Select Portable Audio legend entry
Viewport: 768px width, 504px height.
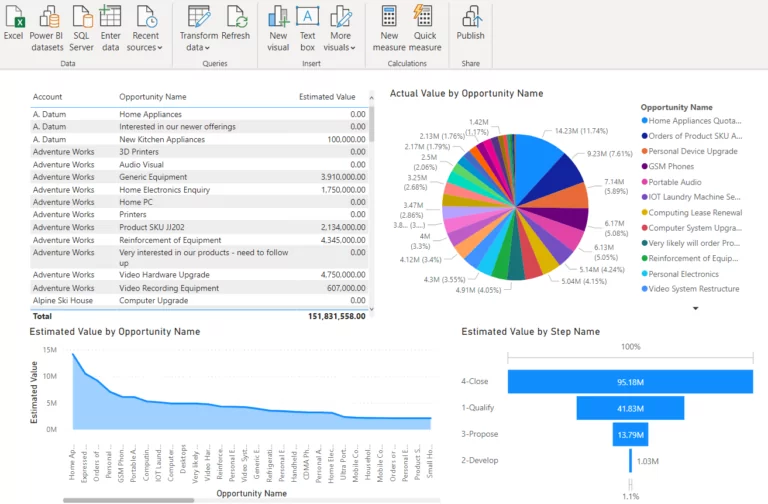(x=671, y=182)
